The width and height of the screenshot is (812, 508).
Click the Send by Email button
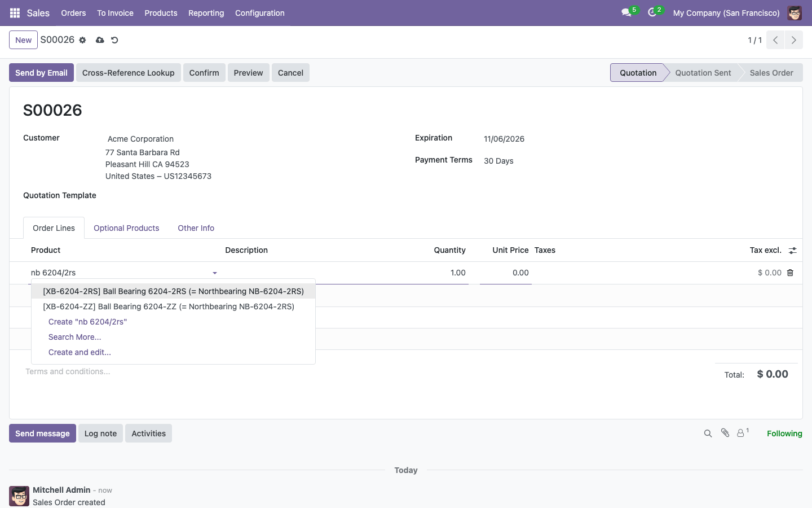tap(41, 73)
